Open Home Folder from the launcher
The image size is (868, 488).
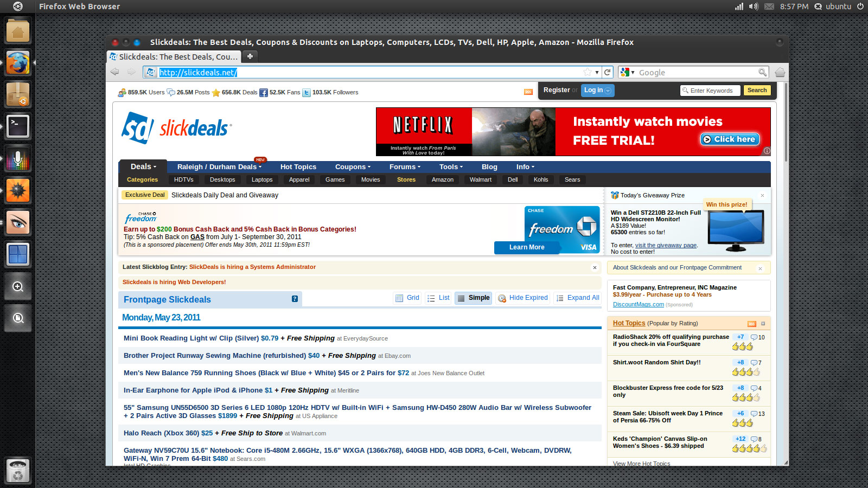(x=17, y=31)
